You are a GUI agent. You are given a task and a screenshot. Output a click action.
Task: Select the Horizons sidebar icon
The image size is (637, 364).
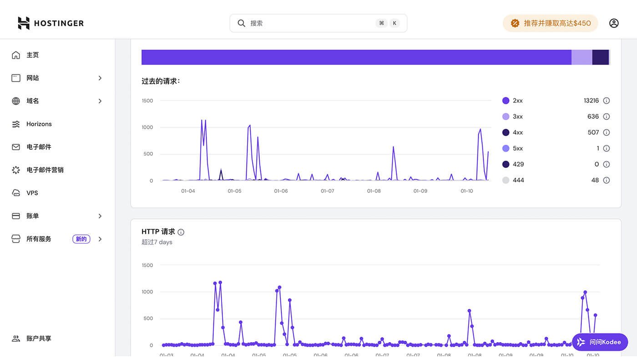pos(16,124)
